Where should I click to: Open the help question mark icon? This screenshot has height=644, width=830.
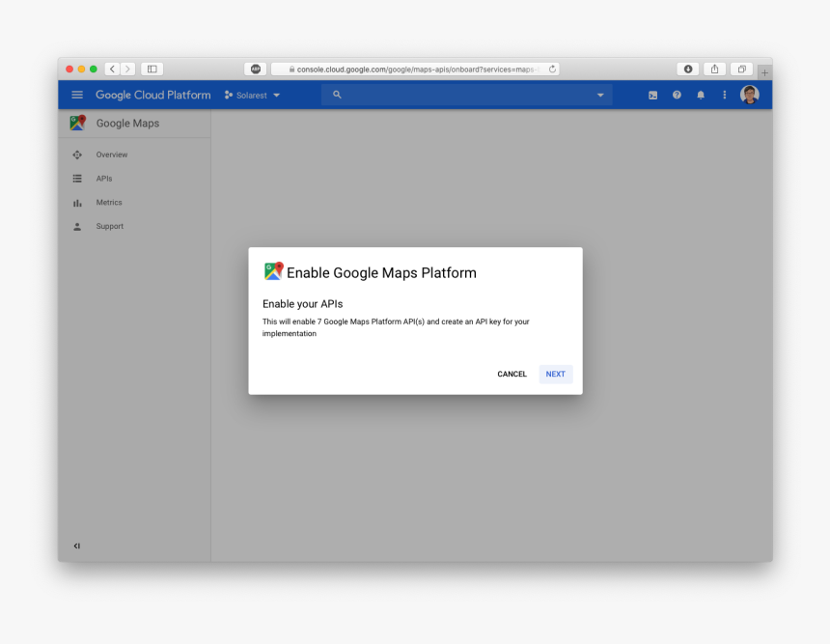[677, 95]
